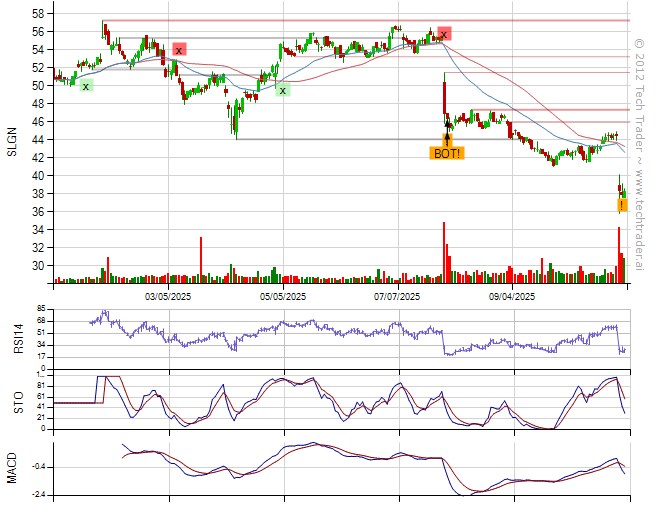Viewport: 657px width, 514px height.
Task: Click the leftmost green x marker
Action: (x=86, y=87)
